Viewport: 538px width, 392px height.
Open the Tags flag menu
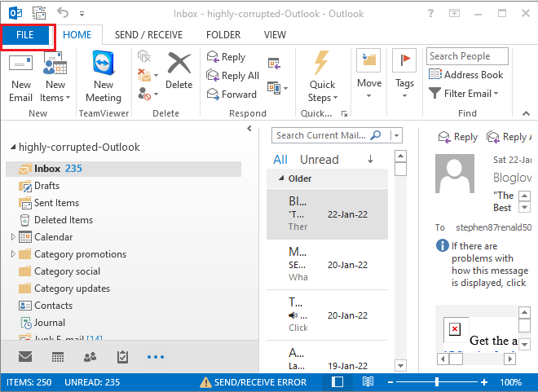point(404,74)
